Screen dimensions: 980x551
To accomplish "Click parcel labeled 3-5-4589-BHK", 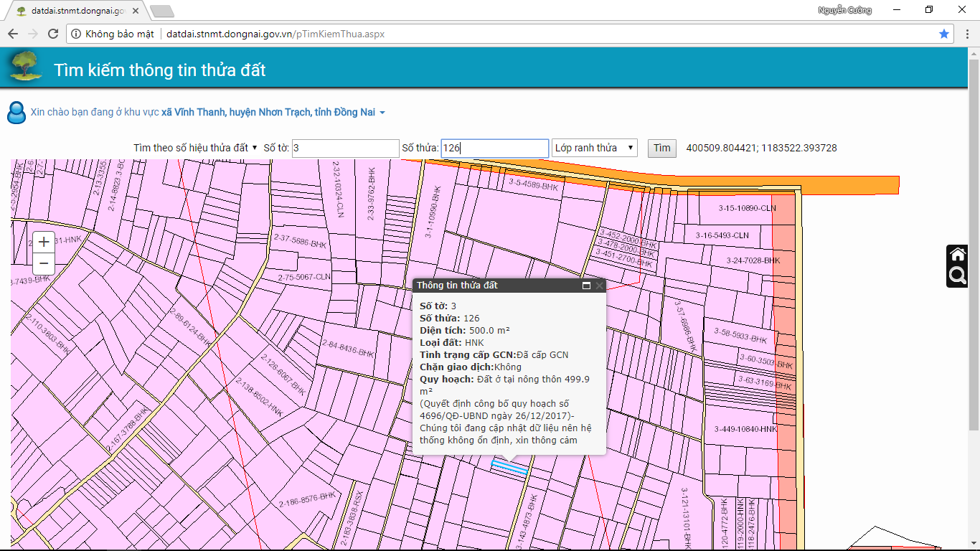I will pyautogui.click(x=533, y=184).
